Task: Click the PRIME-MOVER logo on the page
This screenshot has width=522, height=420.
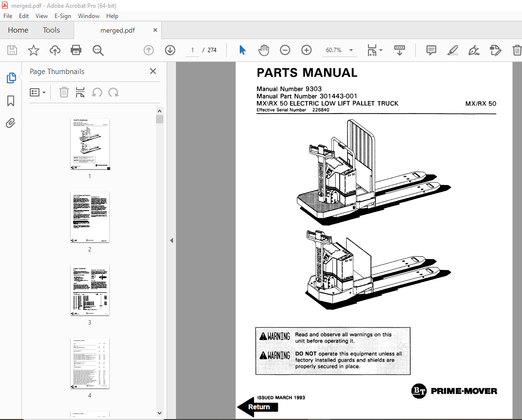Action: pyautogui.click(x=454, y=391)
